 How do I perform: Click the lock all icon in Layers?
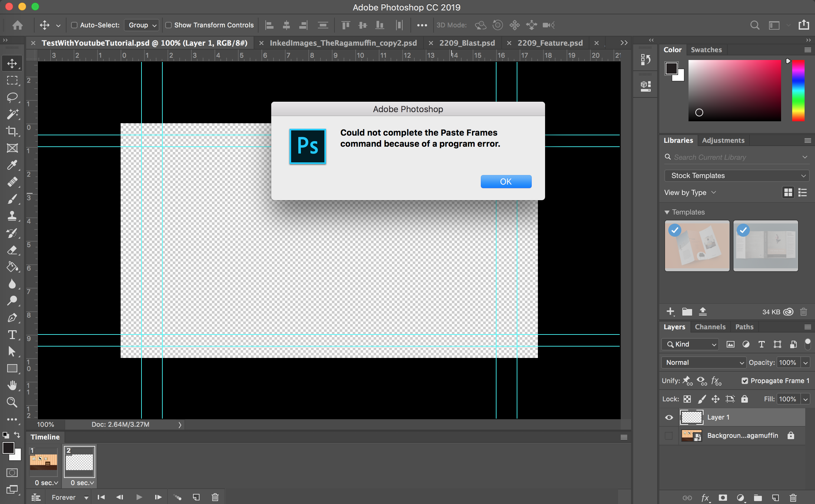click(x=744, y=399)
